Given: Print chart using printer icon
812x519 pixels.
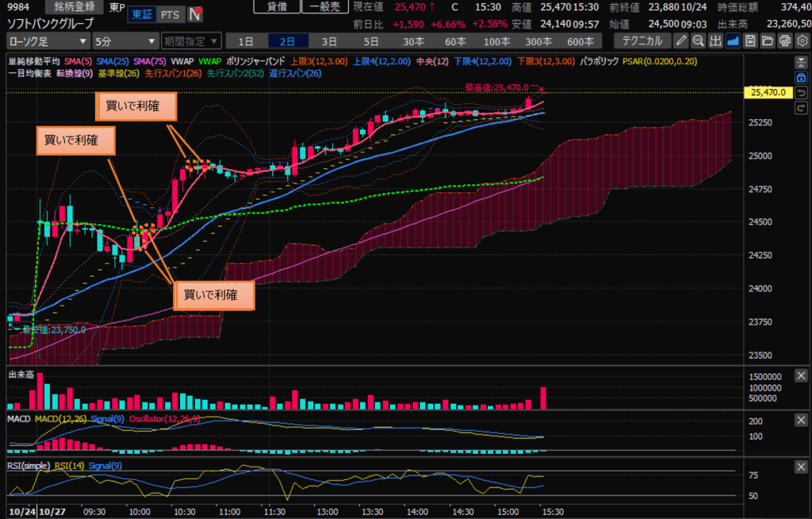Looking at the screenshot, I should click(x=784, y=40).
